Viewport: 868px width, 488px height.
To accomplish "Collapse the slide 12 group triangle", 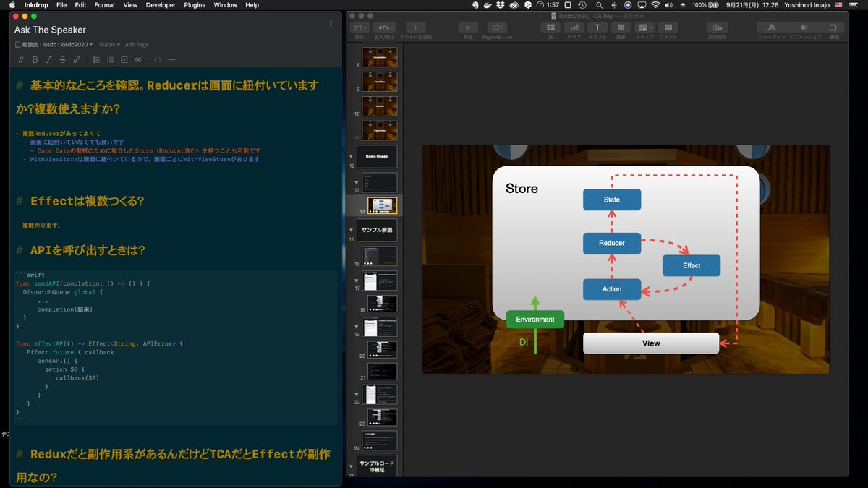I will click(352, 155).
